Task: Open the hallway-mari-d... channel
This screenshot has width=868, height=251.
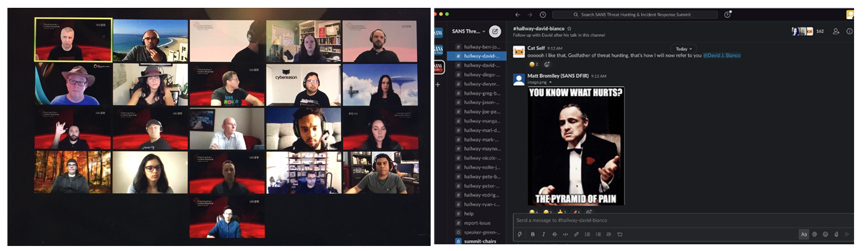Action: pyautogui.click(x=478, y=130)
